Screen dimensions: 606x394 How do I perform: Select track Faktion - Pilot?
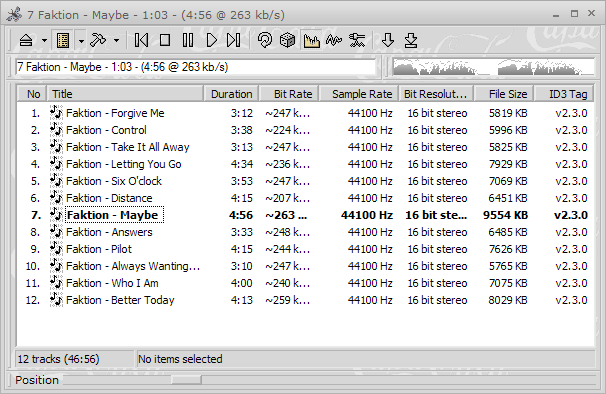(x=99, y=249)
